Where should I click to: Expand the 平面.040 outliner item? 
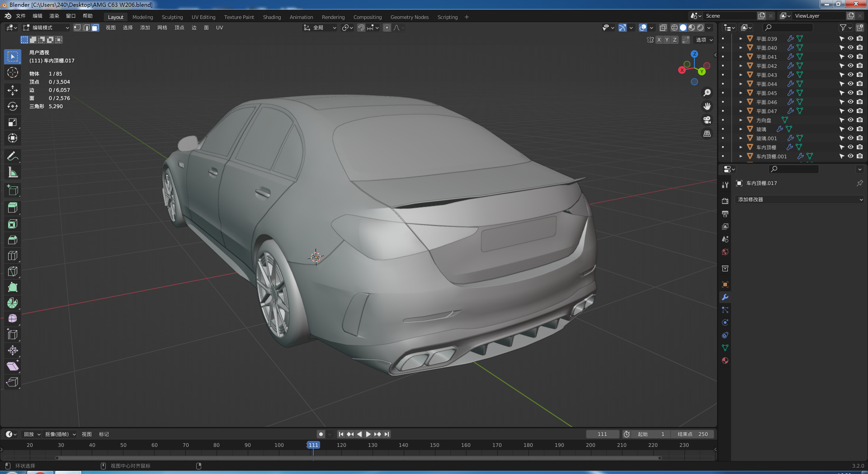click(741, 47)
